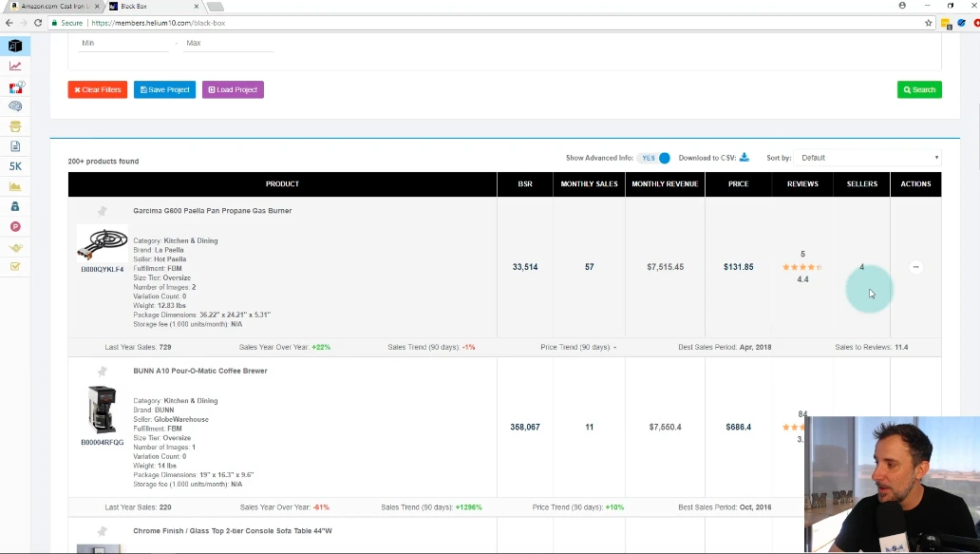Click the Save Project button
The width and height of the screenshot is (980, 554).
click(164, 90)
